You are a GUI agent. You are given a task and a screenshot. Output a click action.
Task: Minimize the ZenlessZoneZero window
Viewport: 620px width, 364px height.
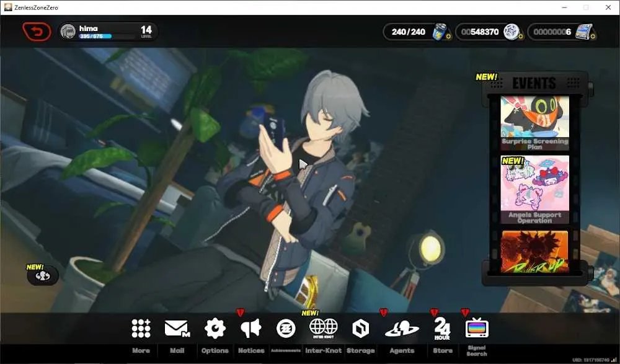(564, 7)
